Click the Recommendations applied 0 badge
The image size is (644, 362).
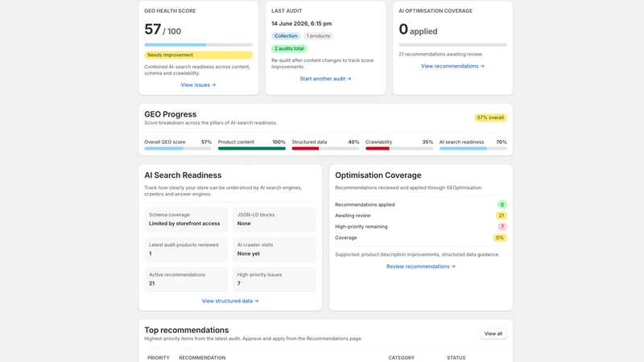[502, 204]
